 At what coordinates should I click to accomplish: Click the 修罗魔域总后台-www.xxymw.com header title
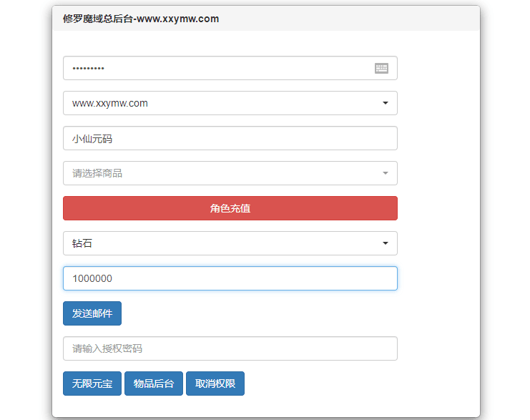(x=141, y=19)
